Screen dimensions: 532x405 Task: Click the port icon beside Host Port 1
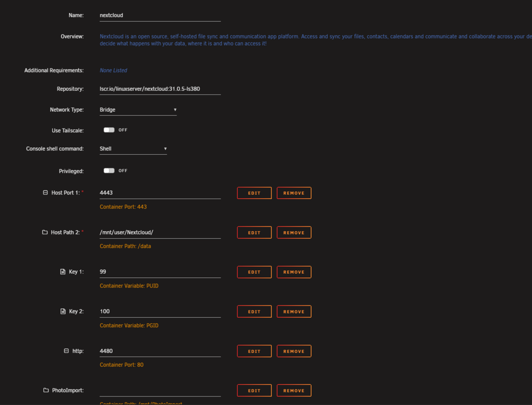tap(45, 192)
